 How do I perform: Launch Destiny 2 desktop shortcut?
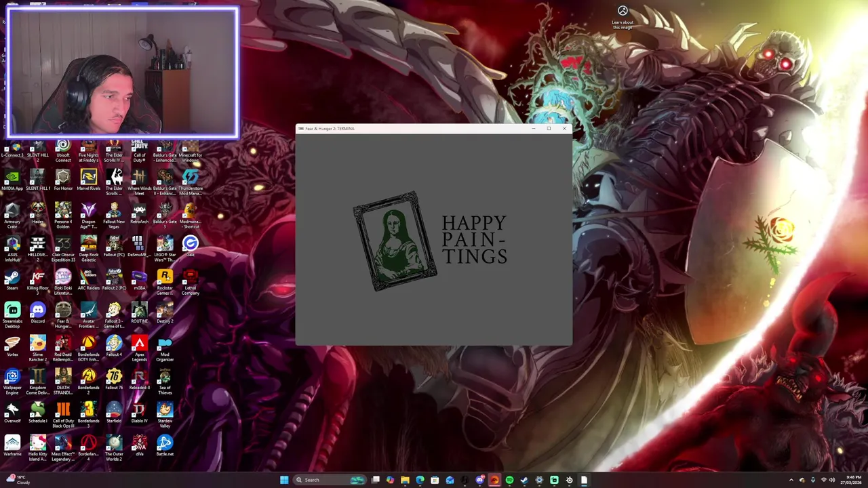click(165, 314)
